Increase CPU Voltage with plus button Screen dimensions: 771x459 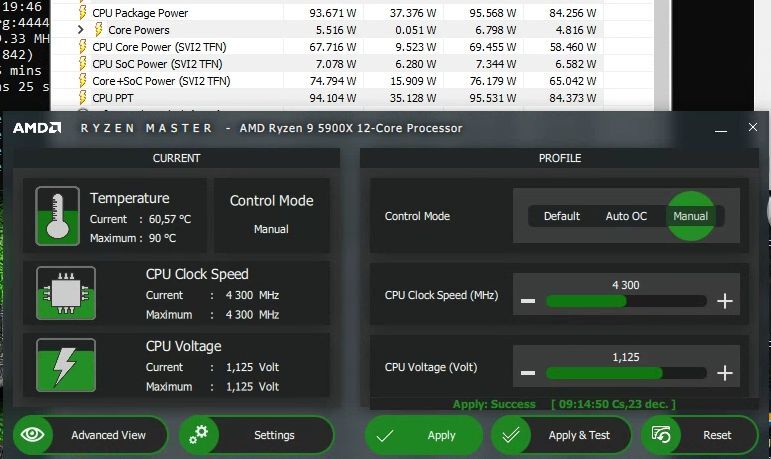tap(725, 372)
